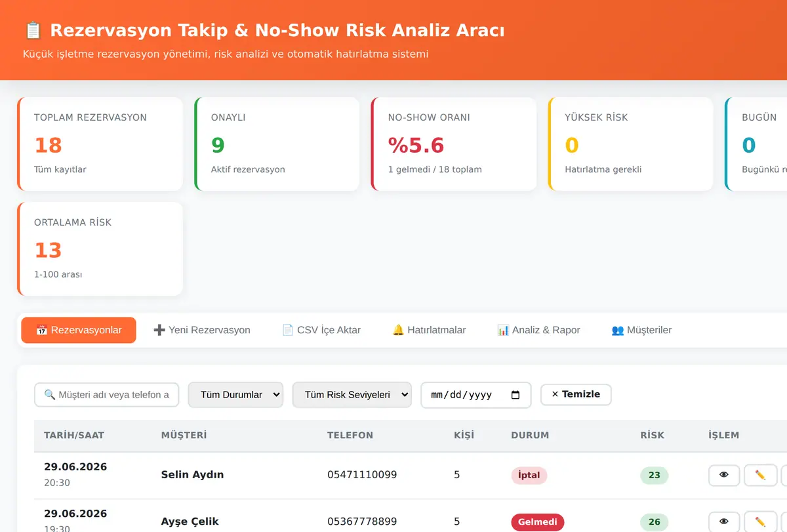Edit Ayşe Çelik reservation with pencil icon

click(x=760, y=522)
